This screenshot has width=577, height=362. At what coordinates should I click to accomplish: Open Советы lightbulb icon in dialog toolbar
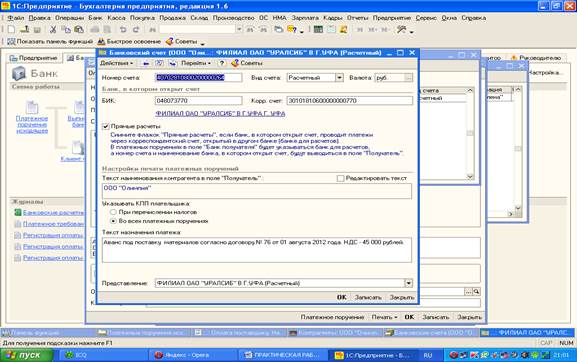[235, 63]
